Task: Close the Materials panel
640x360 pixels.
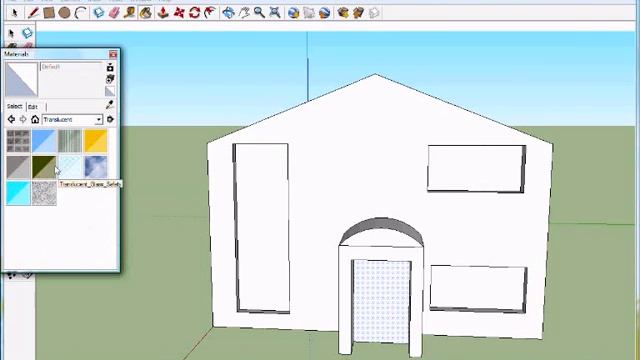Action: (113, 54)
